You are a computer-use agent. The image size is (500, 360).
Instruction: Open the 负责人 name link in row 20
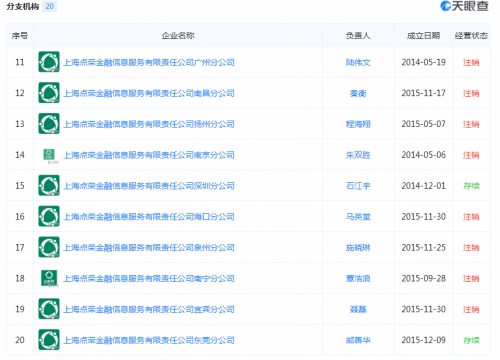(358, 340)
